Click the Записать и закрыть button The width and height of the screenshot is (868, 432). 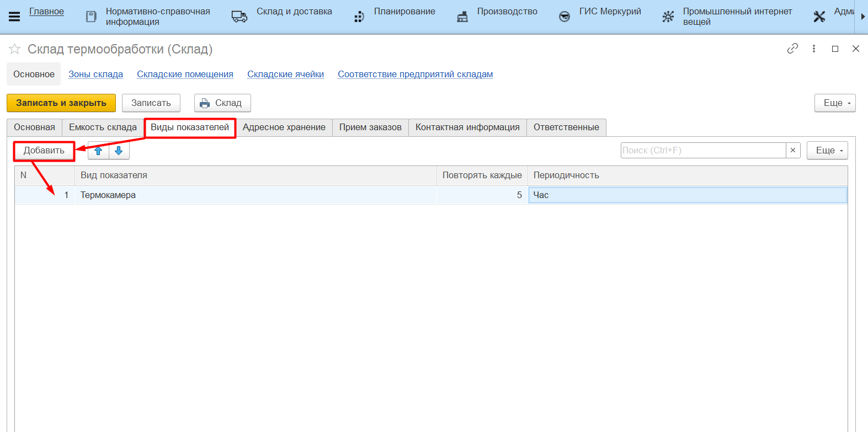point(61,103)
